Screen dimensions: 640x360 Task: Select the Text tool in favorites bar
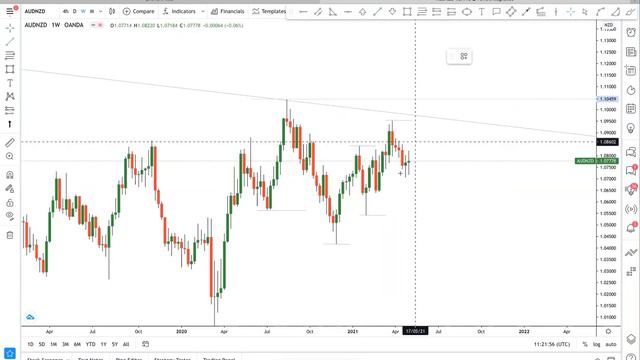482,12
